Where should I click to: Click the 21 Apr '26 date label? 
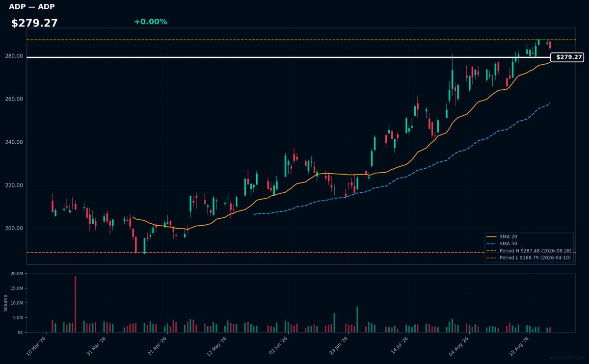(157, 345)
